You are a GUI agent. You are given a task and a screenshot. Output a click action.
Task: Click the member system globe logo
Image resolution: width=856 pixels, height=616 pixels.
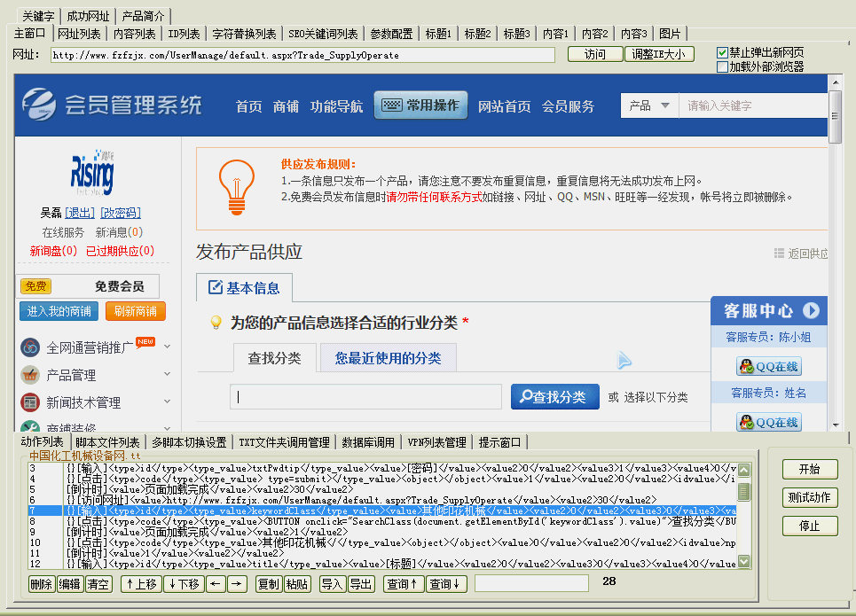(39, 104)
